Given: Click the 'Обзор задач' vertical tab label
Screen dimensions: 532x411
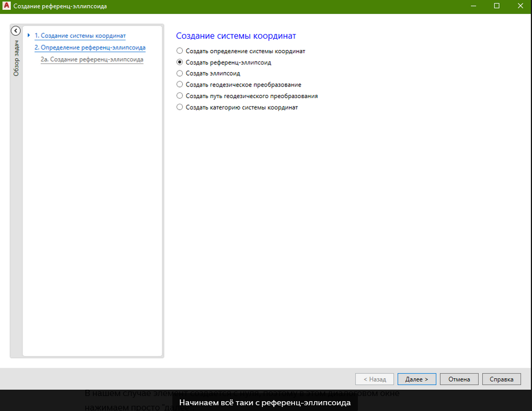Looking at the screenshot, I should (x=16, y=58).
